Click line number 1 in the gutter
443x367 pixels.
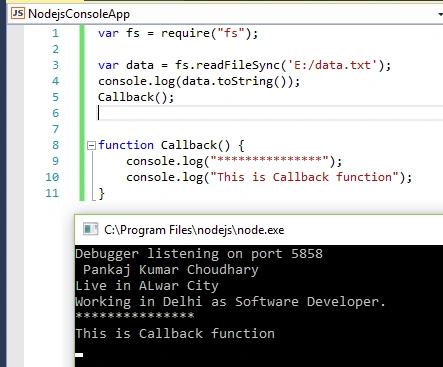(55, 33)
